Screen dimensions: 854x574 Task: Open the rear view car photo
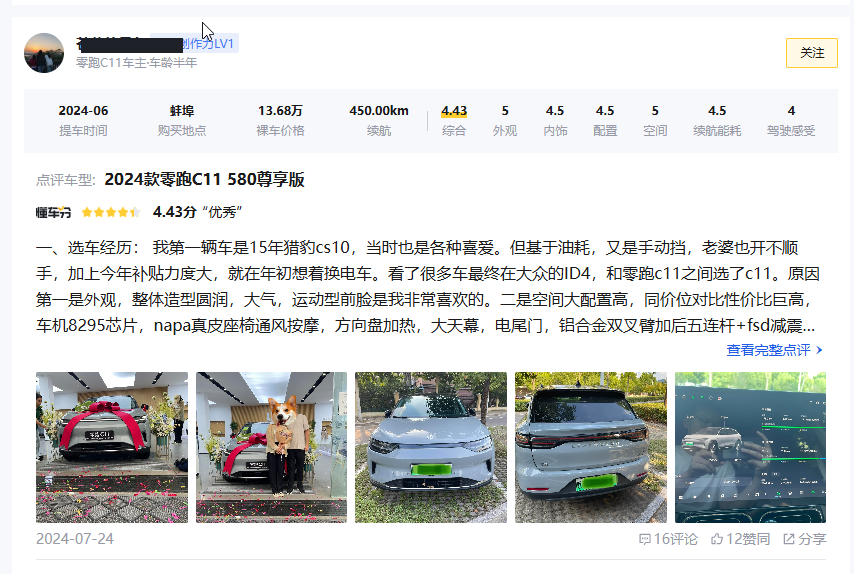(590, 447)
